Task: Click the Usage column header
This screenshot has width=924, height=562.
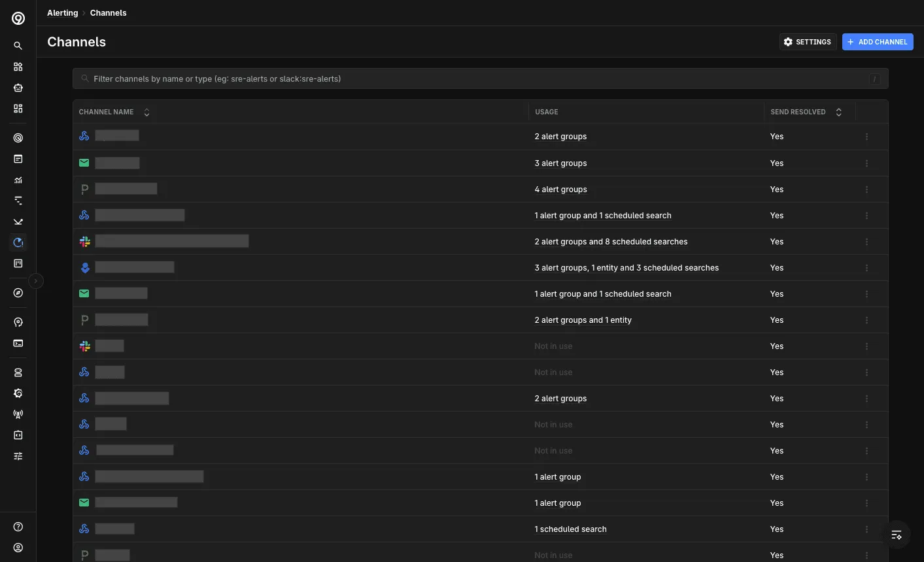Action: point(547,112)
